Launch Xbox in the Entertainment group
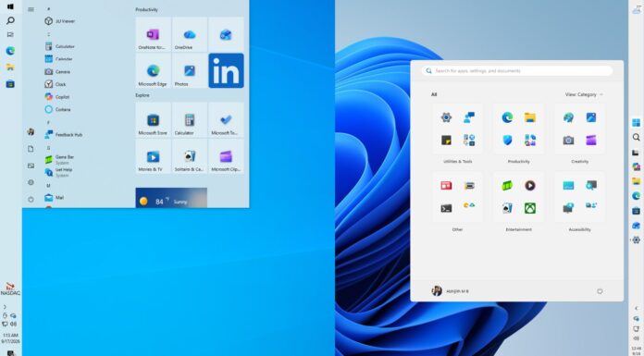The image size is (644, 356). click(x=530, y=208)
